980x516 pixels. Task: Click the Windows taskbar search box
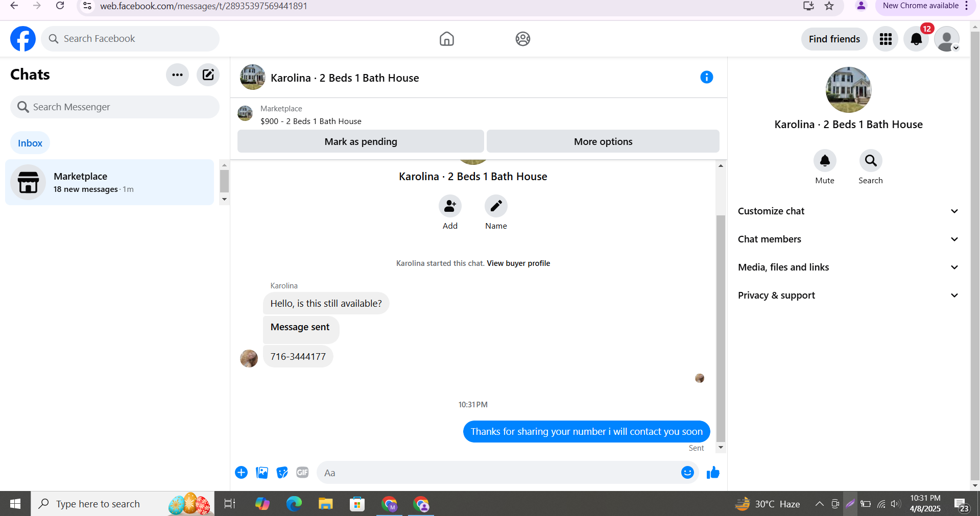(123, 504)
